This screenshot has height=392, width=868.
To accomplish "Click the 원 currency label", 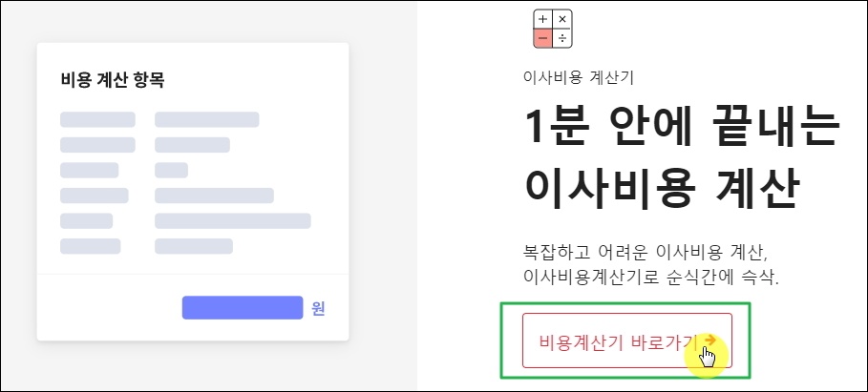I will click(x=318, y=308).
